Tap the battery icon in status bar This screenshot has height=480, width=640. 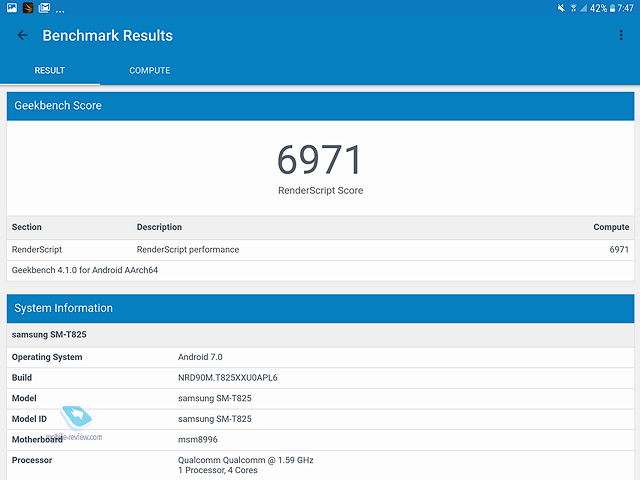(x=612, y=8)
